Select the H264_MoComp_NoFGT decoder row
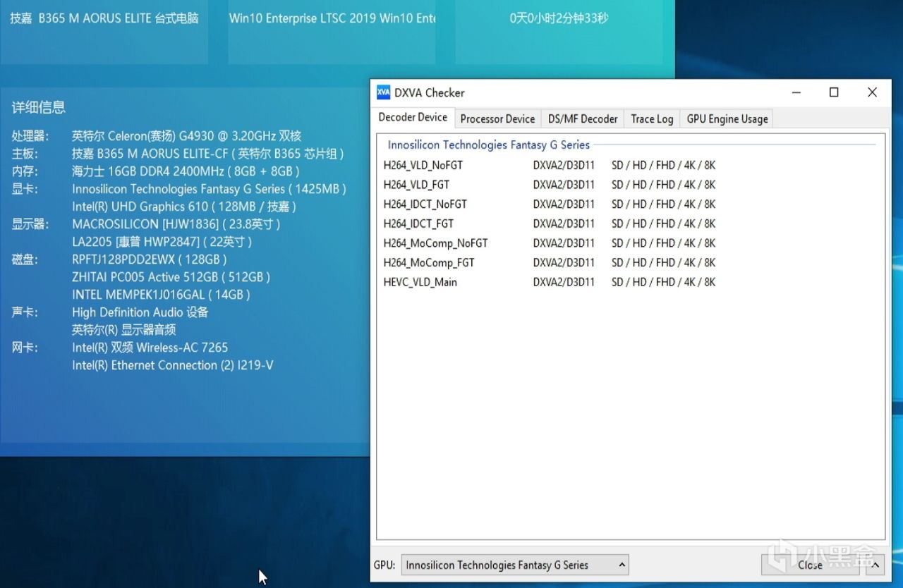 pos(550,243)
